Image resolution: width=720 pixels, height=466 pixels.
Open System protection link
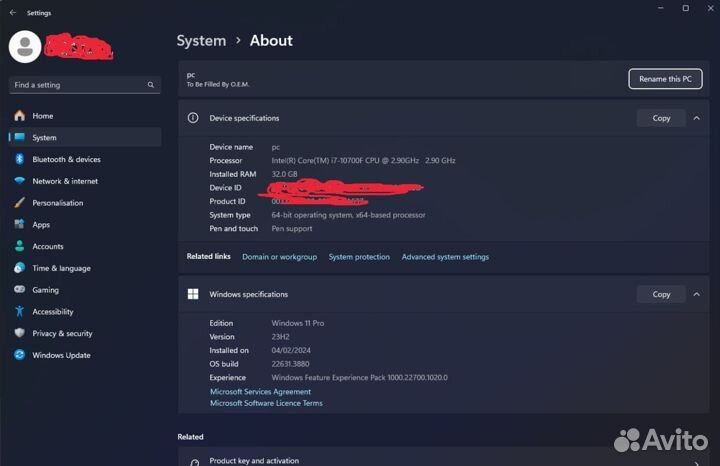click(359, 257)
